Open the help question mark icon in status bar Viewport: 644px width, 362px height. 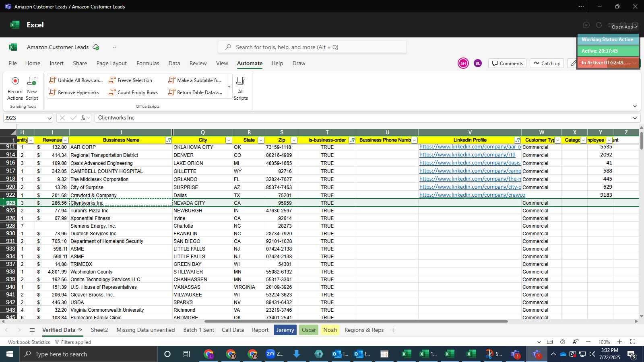click(563, 342)
